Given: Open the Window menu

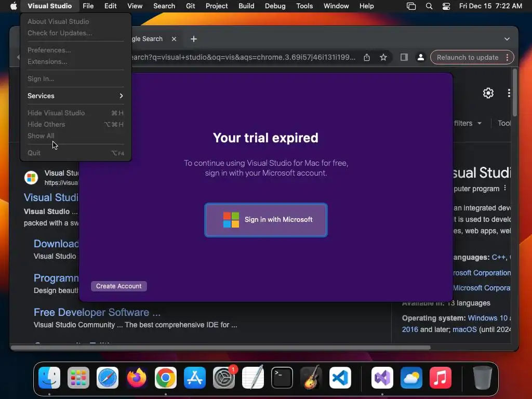Looking at the screenshot, I should (336, 6).
